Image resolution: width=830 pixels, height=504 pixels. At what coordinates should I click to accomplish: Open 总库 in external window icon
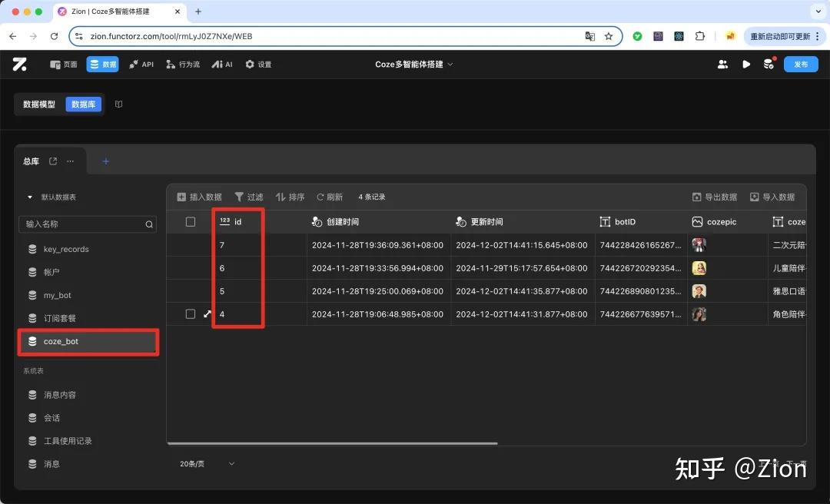53,161
